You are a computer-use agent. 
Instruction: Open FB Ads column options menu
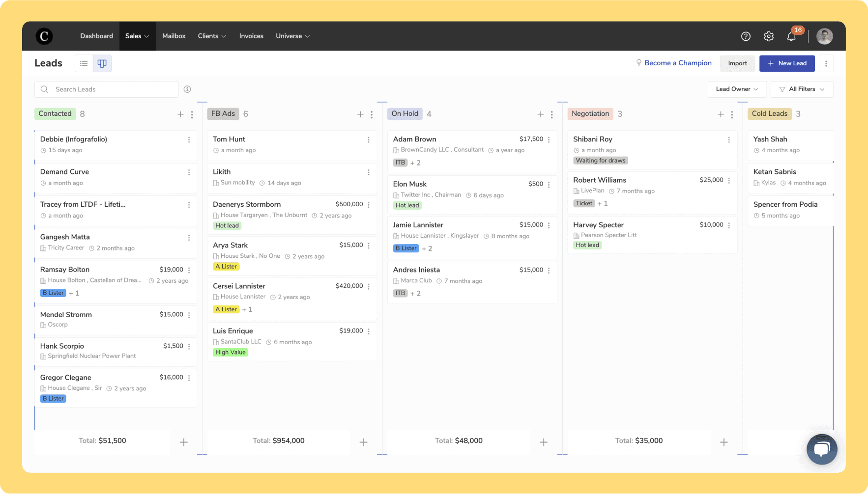coord(372,114)
